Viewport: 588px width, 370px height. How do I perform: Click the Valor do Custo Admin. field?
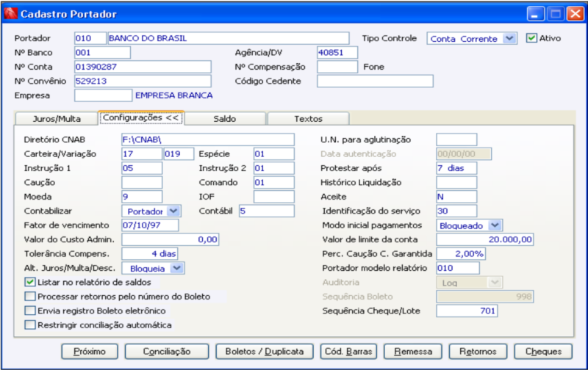click(x=171, y=239)
